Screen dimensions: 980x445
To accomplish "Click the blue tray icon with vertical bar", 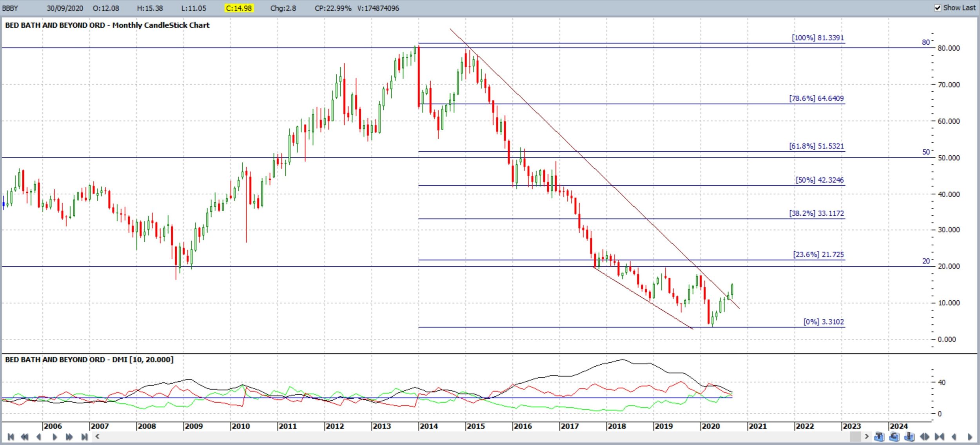I will tap(909, 437).
